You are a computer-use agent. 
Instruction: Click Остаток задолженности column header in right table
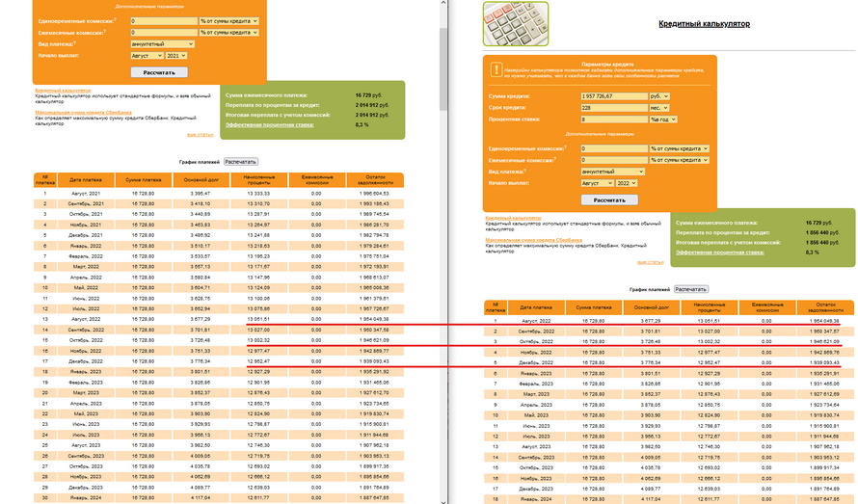click(826, 307)
